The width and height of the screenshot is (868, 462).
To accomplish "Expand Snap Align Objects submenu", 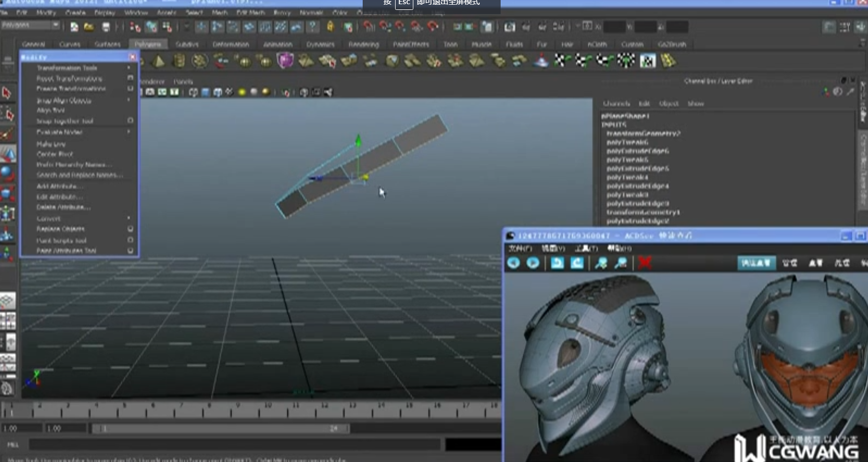I will (129, 100).
